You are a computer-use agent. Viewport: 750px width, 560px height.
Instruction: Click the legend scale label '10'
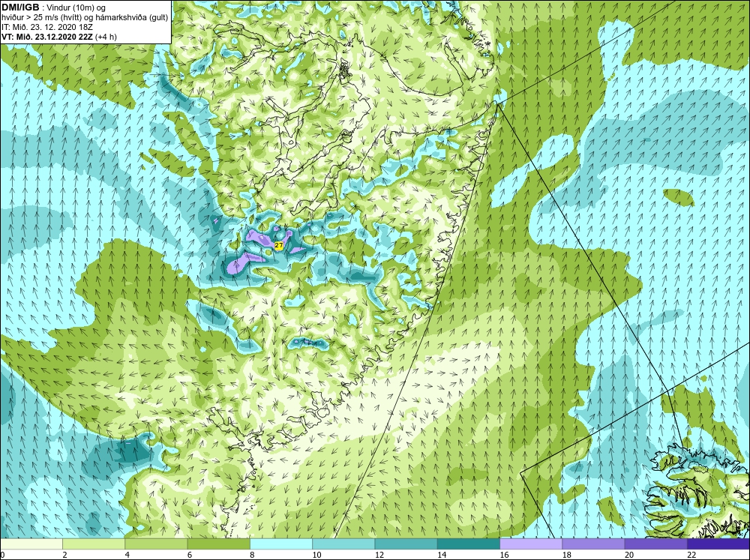pos(316,555)
